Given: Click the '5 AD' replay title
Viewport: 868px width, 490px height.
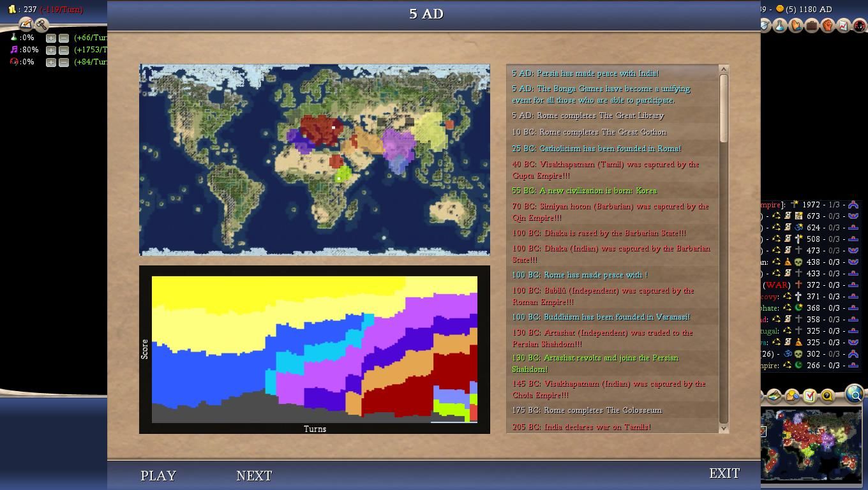Looking at the screenshot, I should click(x=426, y=14).
